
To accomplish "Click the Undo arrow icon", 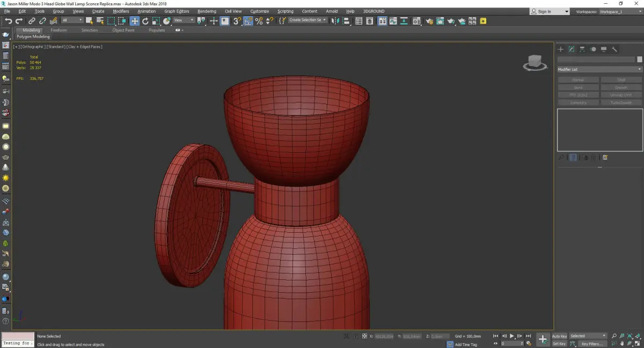I will pos(8,21).
